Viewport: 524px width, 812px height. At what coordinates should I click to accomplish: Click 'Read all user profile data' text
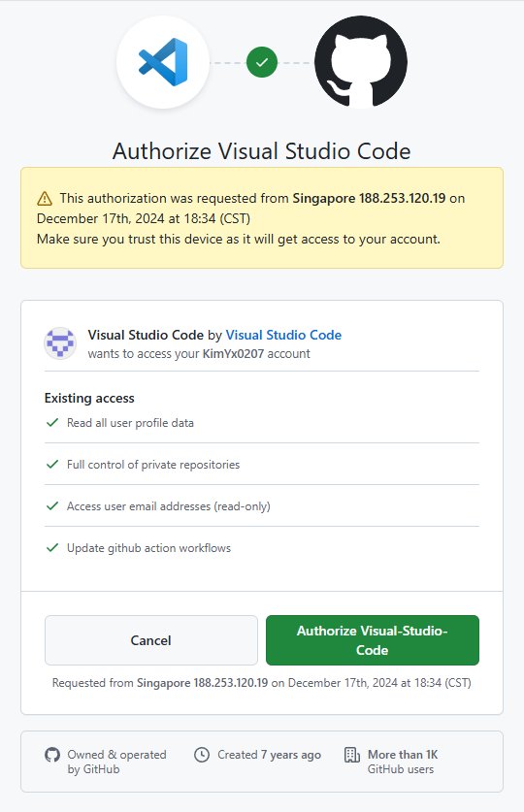(130, 423)
